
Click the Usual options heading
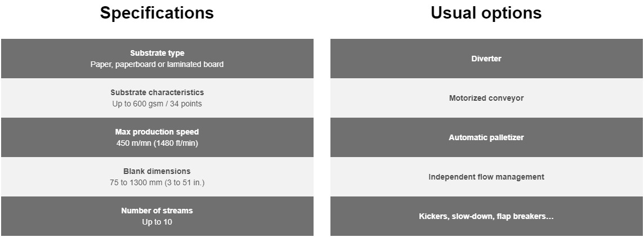point(486,13)
